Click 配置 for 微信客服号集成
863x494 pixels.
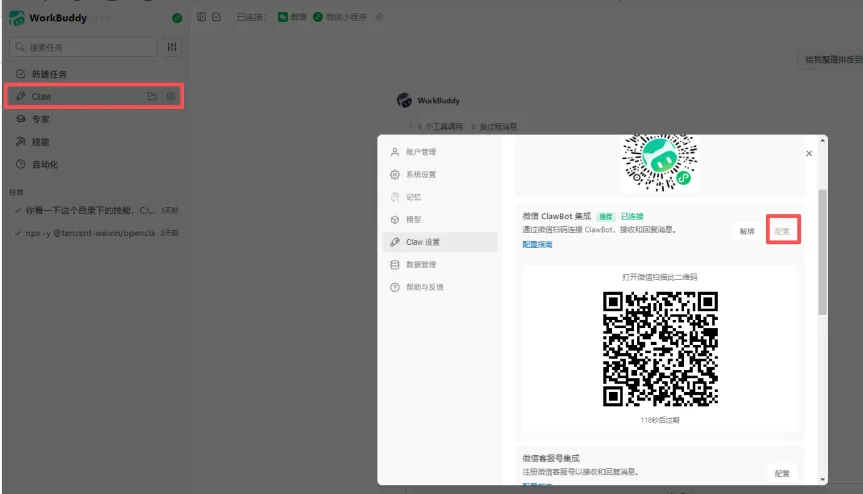click(782, 473)
